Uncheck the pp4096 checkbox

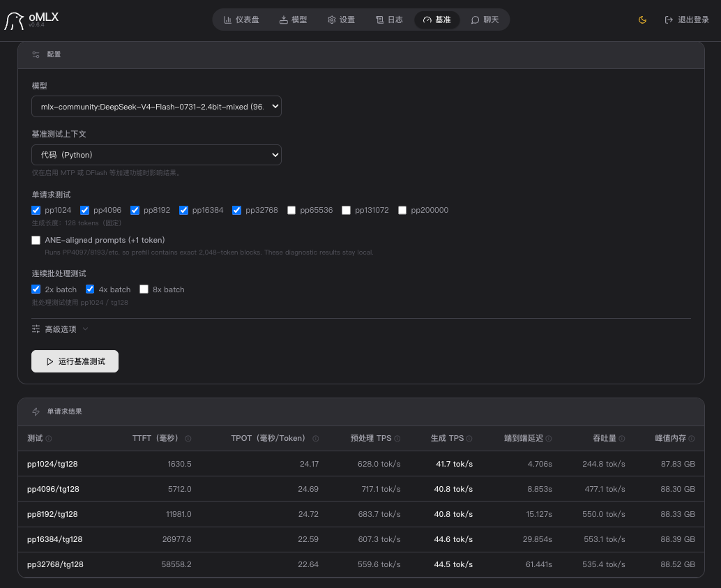click(84, 210)
